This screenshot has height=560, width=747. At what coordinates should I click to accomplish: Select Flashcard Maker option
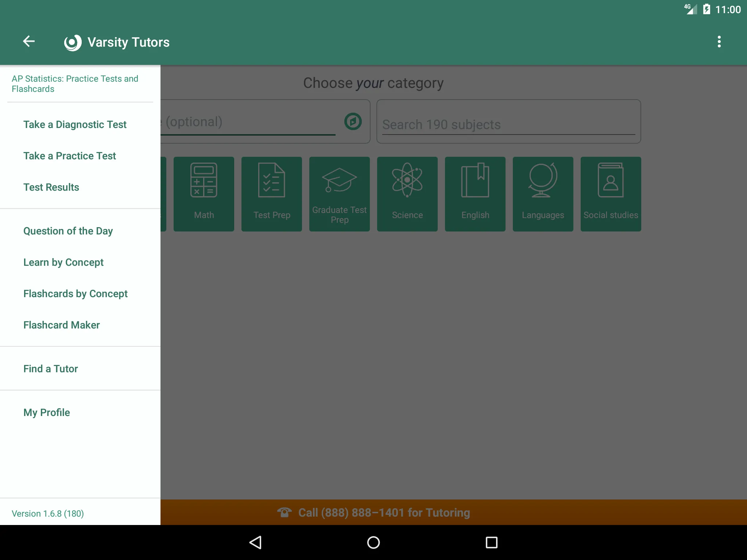[x=61, y=324]
